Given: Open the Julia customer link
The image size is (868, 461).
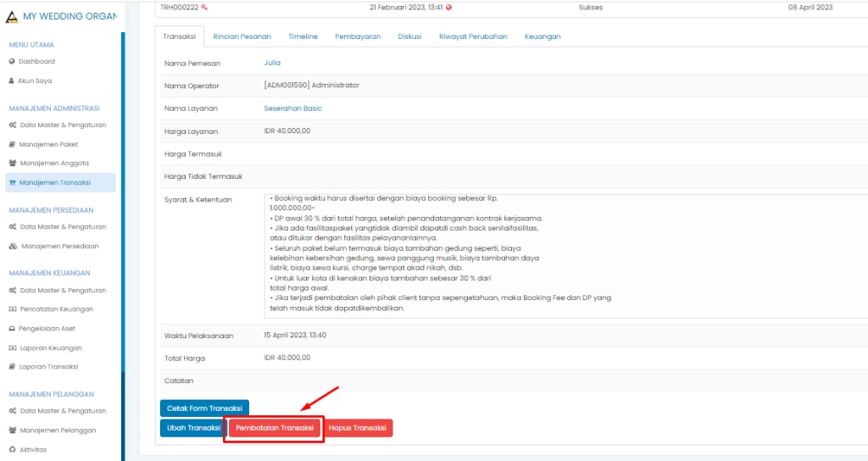Looking at the screenshot, I should pyautogui.click(x=272, y=63).
